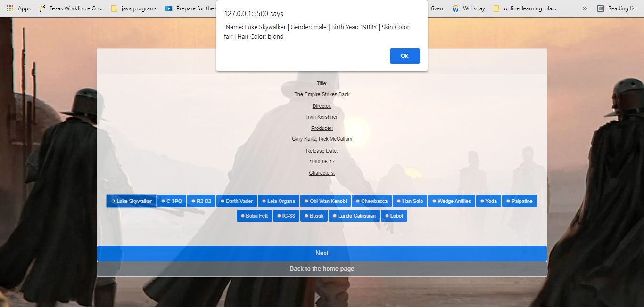Image resolution: width=644 pixels, height=307 pixels.
Task: Pick the Lobot character option
Action: (394, 216)
